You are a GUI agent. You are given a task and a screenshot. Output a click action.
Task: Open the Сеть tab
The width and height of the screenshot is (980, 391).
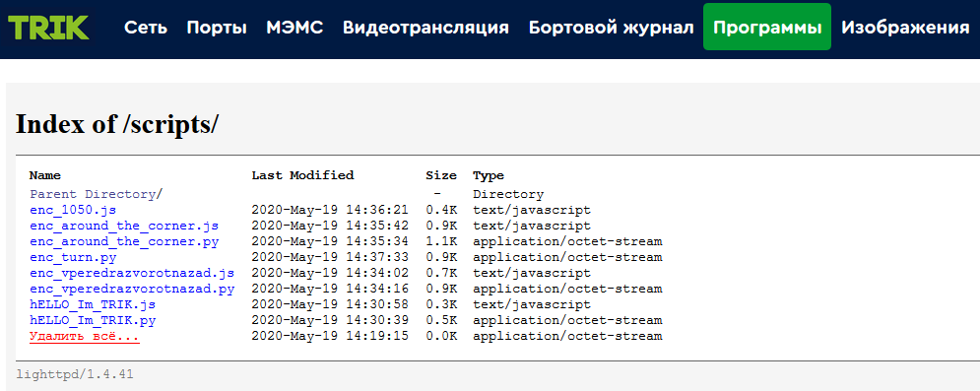point(146,28)
